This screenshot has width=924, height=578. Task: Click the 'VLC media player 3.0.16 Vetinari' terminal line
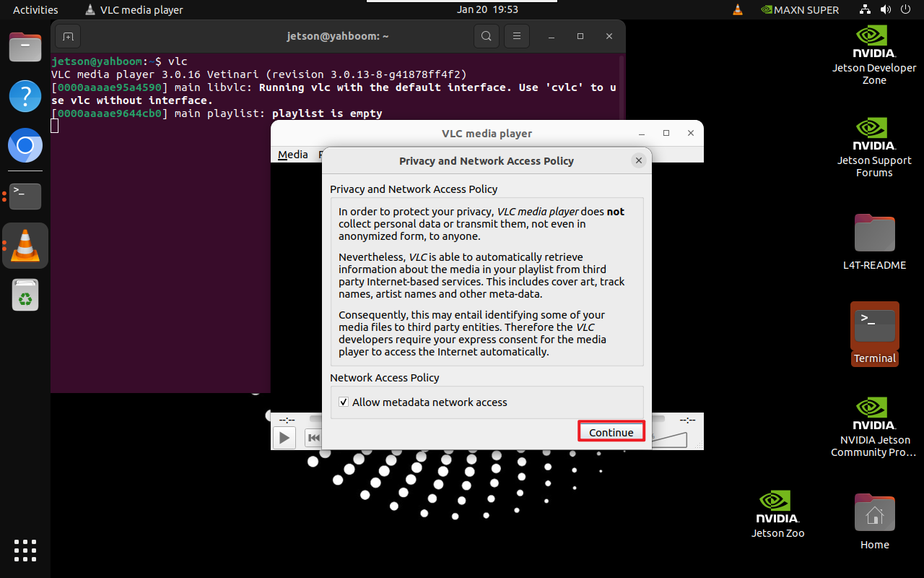[259, 74]
